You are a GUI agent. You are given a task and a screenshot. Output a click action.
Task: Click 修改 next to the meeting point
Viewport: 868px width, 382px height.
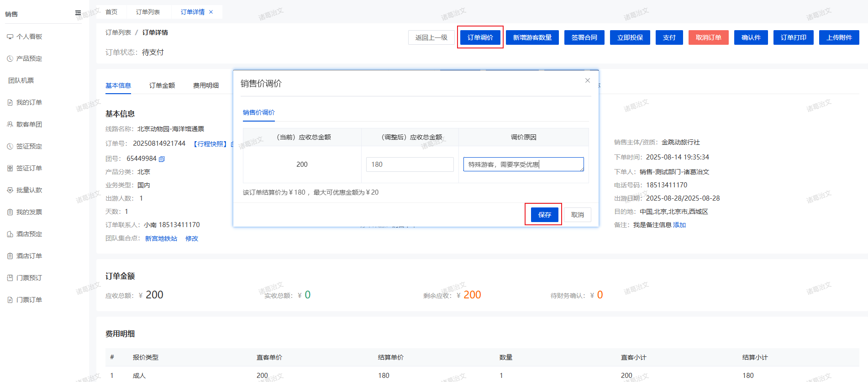coord(192,239)
